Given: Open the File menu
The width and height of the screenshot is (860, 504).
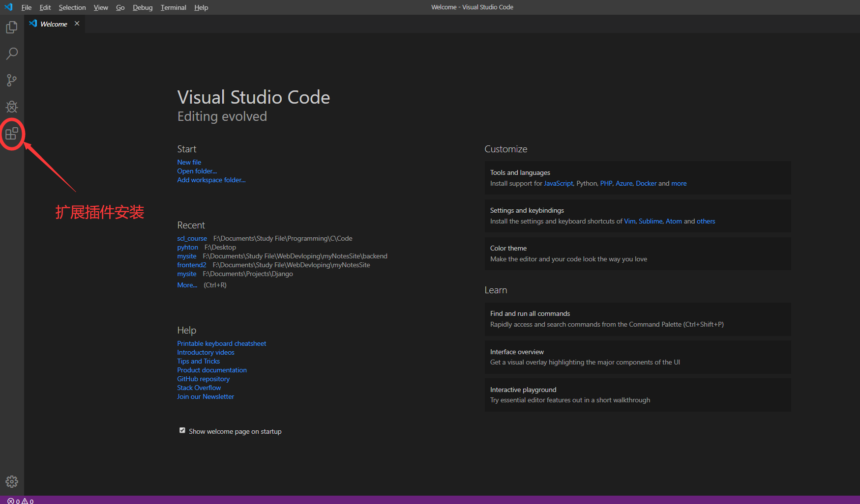Looking at the screenshot, I should [x=27, y=7].
